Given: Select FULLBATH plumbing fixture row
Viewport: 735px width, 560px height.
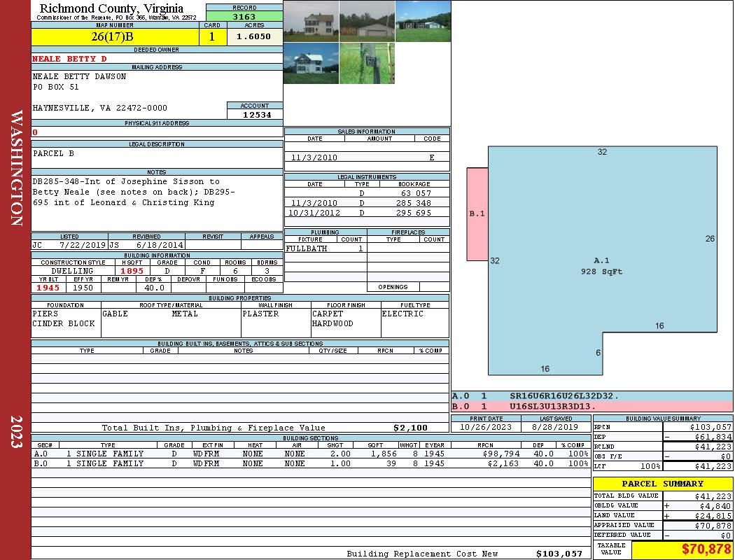Looking at the screenshot, I should 325,248.
